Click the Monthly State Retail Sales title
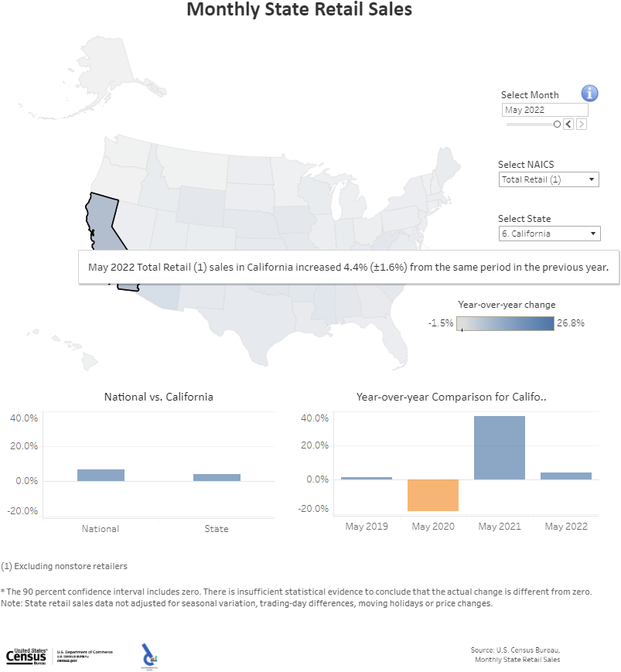This screenshot has width=621, height=672. (299, 10)
